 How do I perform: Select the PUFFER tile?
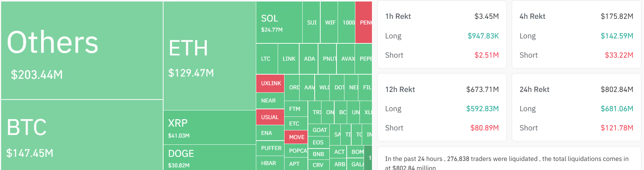271,148
